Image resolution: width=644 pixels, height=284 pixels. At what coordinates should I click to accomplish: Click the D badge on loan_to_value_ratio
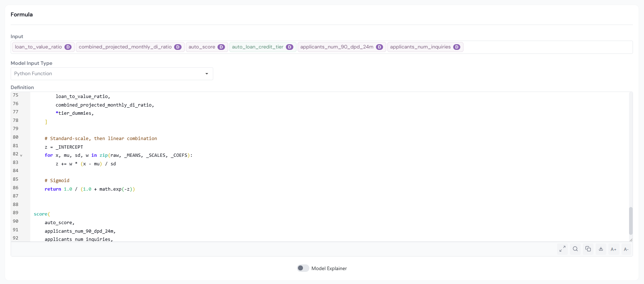point(68,47)
